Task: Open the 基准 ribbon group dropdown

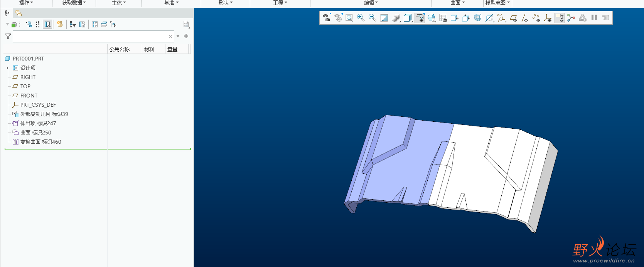Action: [171, 3]
